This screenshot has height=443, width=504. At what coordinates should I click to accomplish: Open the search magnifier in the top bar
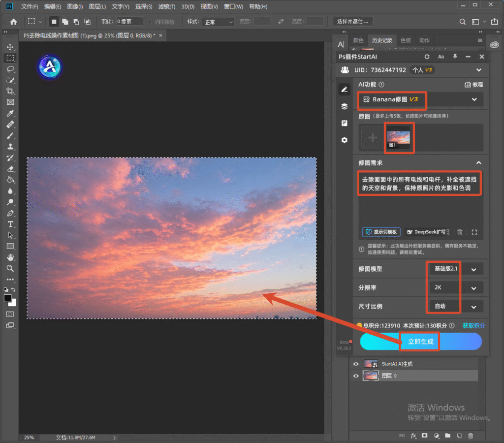462,22
